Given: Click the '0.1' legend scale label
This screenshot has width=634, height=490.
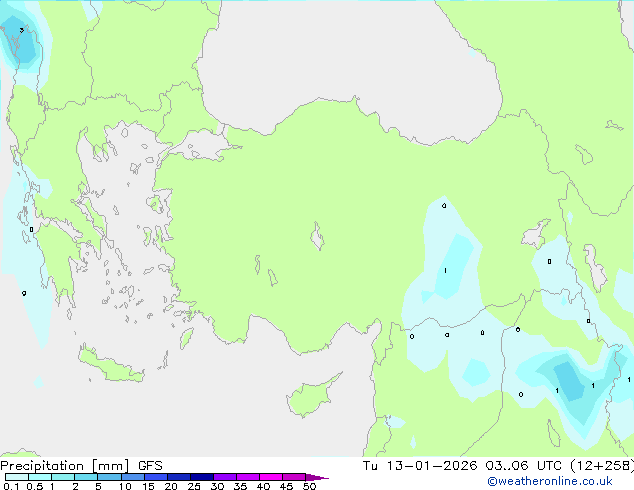Looking at the screenshot, I should [11, 486].
